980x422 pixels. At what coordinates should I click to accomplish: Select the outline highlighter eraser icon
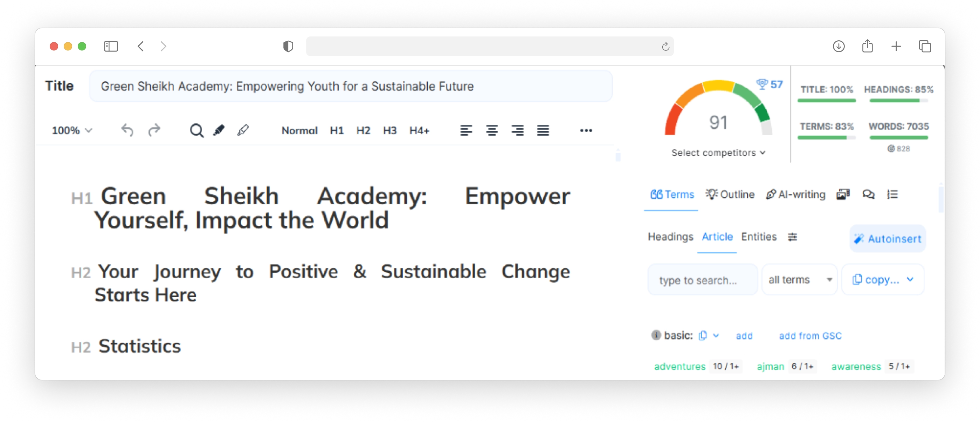(243, 130)
